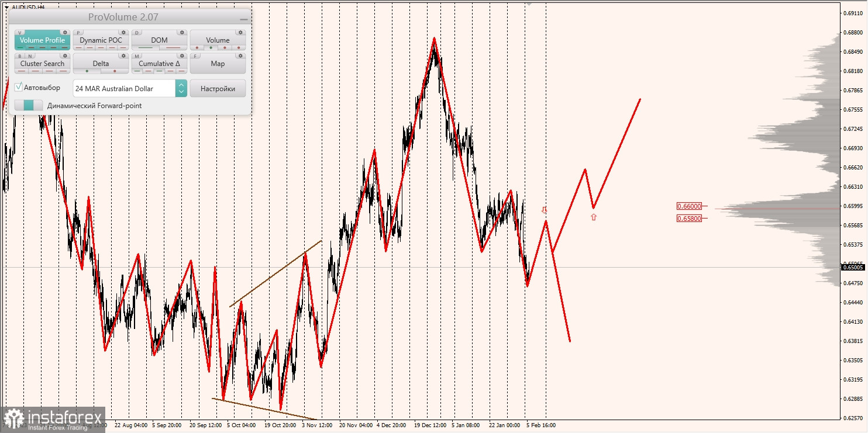Screen dimensions: 868x433
Task: Open Volume Profile gear settings
Action: coord(65,33)
